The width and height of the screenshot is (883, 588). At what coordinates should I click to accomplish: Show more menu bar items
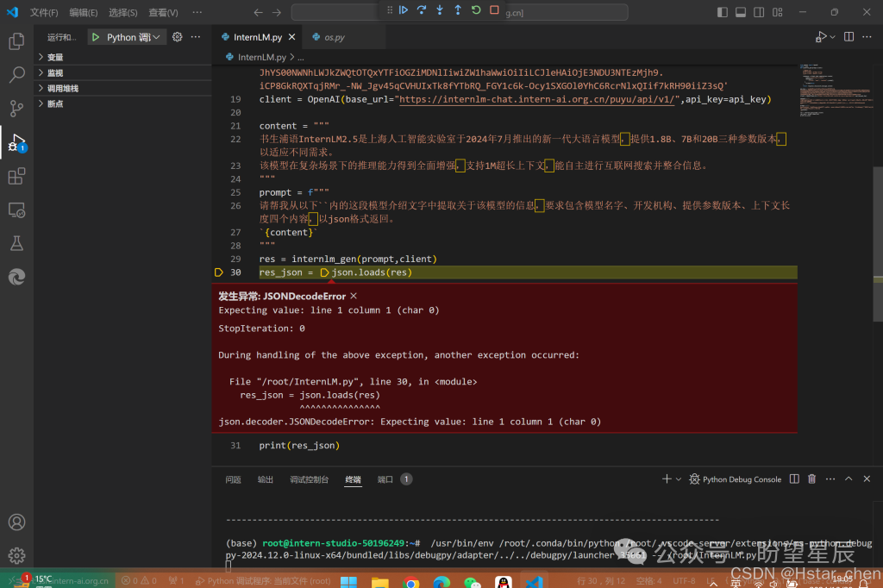pyautogui.click(x=197, y=12)
